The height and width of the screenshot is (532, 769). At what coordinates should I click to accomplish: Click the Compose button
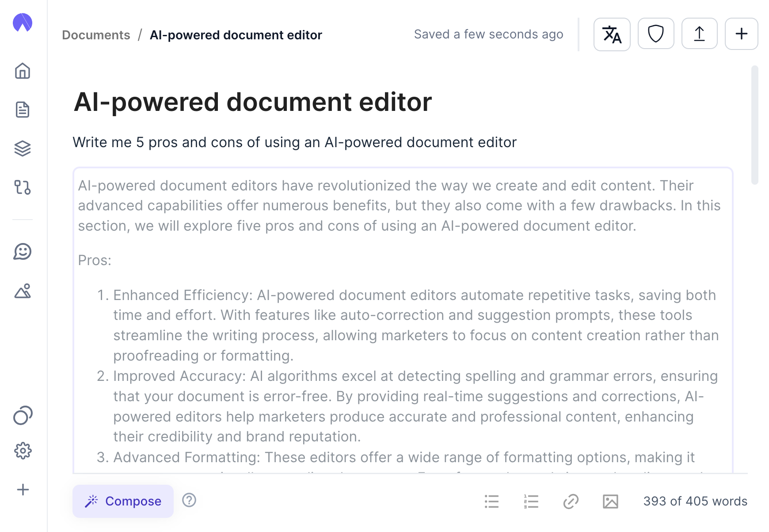[123, 501]
